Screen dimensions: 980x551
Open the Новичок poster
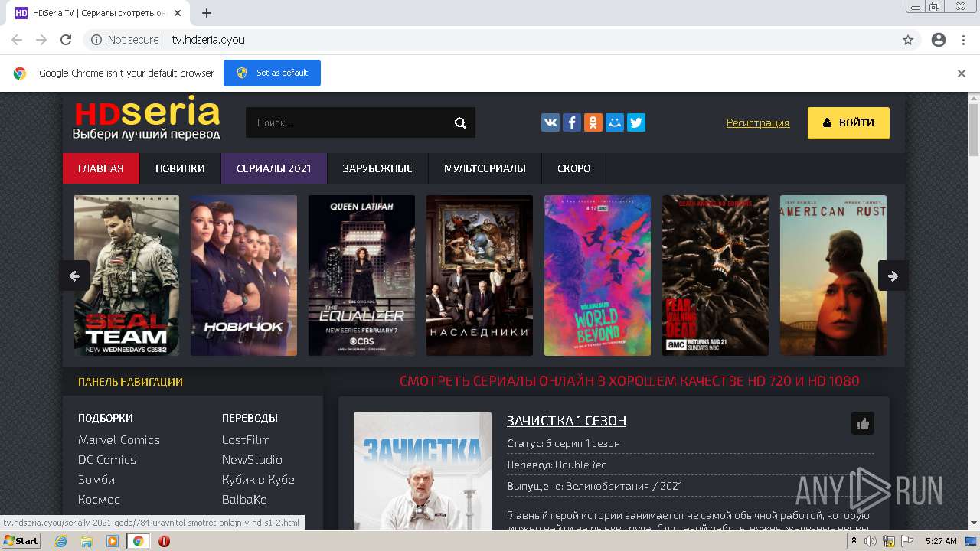tap(243, 275)
